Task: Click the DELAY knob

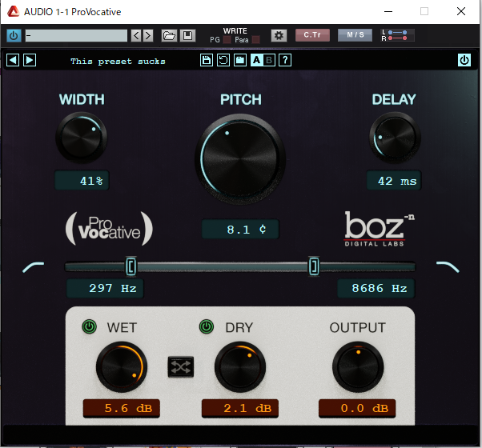Action: [x=395, y=138]
